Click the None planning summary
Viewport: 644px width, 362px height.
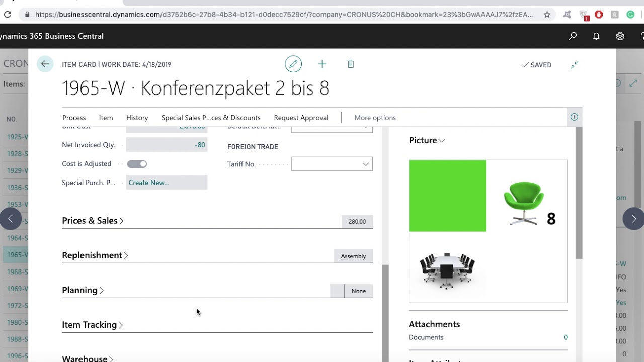coord(359,291)
